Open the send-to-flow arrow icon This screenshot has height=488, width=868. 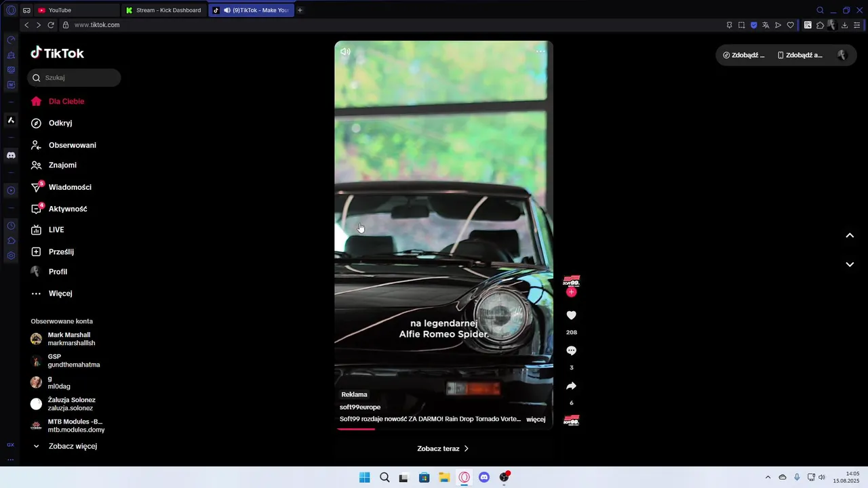point(778,25)
